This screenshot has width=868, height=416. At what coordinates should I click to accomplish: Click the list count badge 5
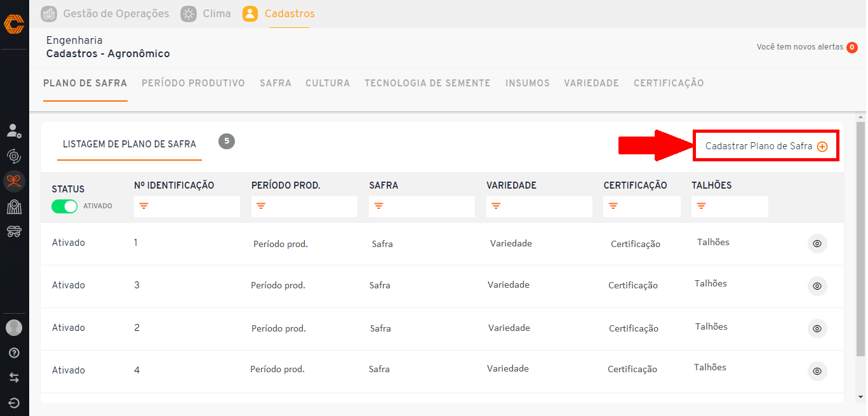tap(227, 141)
